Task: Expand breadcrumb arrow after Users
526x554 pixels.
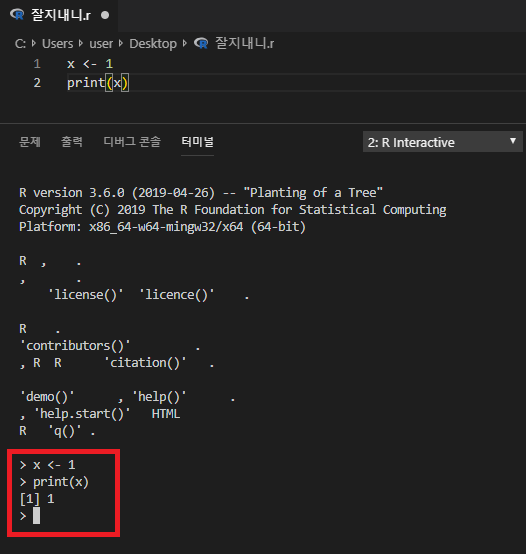Action: (x=81, y=43)
